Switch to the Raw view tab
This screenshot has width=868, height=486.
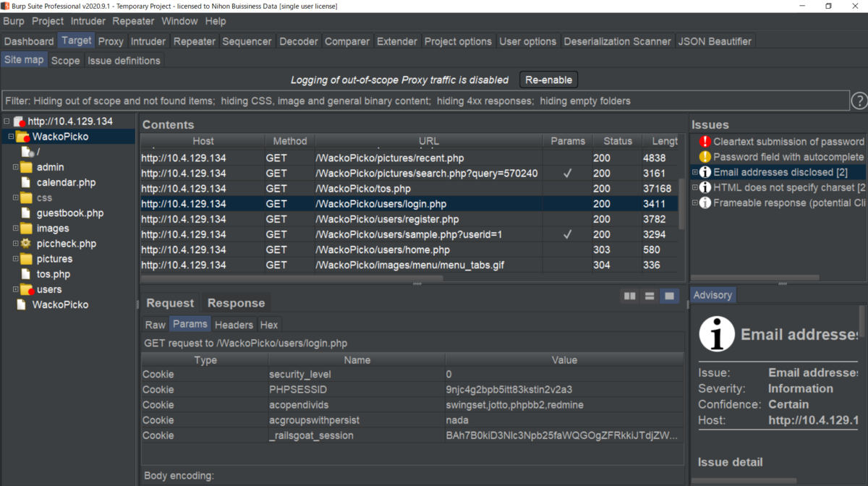point(155,325)
